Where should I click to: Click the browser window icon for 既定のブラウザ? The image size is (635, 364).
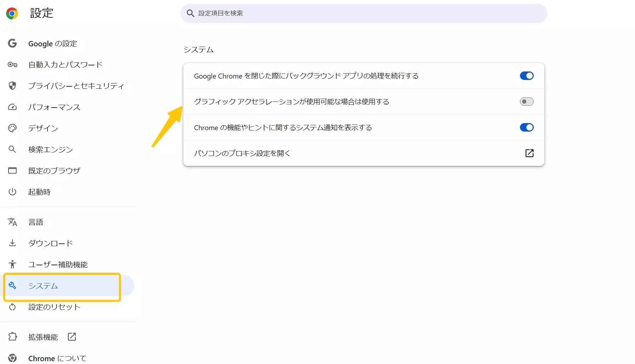coord(12,171)
